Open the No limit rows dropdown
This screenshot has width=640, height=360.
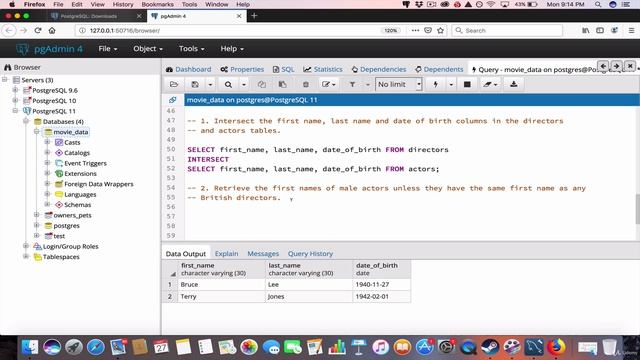pos(398,84)
